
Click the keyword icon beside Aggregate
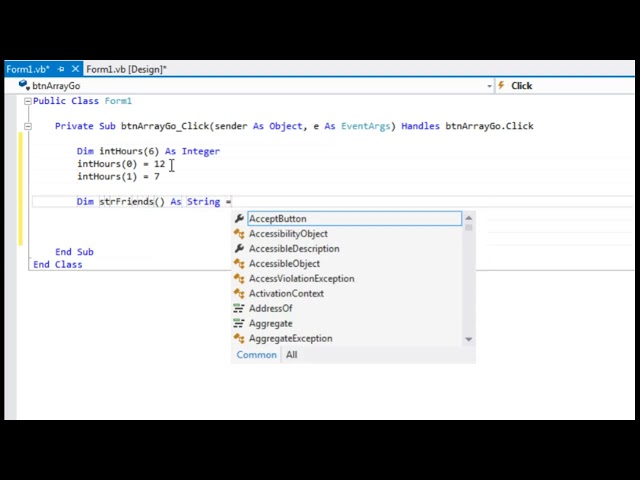click(239, 324)
